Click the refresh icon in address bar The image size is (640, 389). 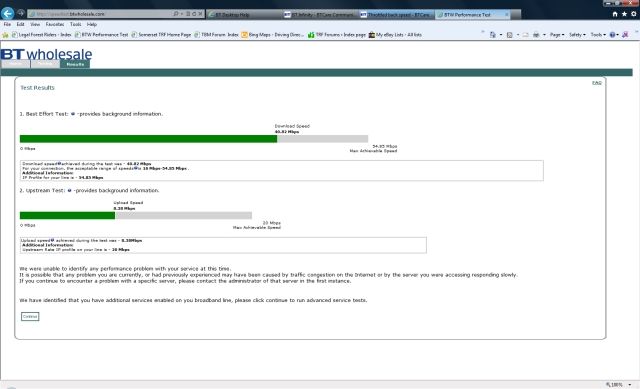click(x=194, y=14)
